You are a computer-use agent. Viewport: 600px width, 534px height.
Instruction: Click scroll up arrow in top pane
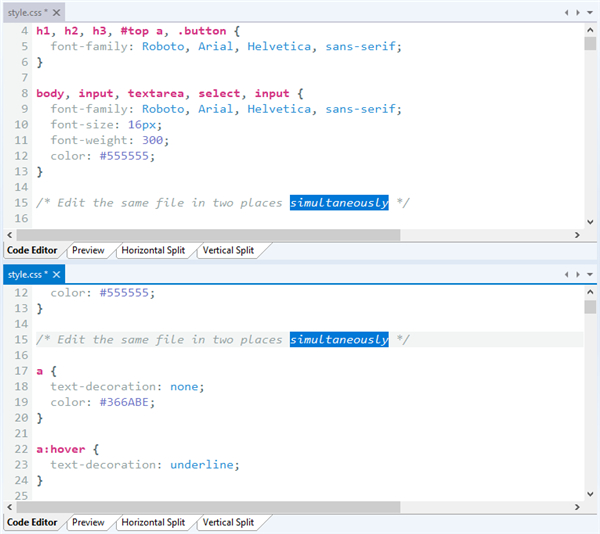[x=590, y=30]
